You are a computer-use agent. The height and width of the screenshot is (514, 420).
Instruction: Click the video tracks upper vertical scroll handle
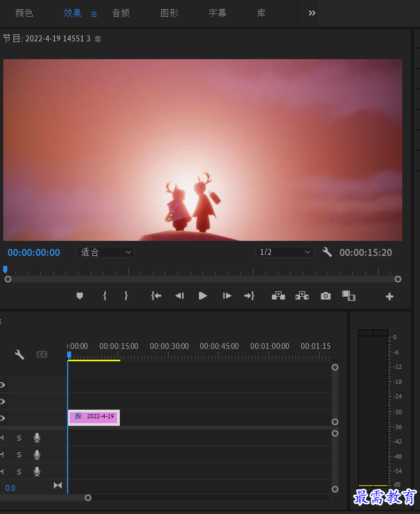[x=335, y=367]
